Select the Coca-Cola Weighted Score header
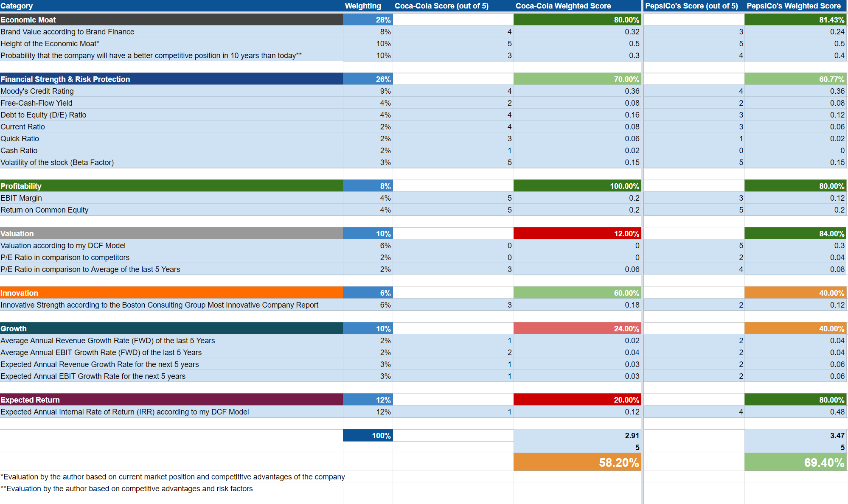The height and width of the screenshot is (504, 848). click(x=577, y=6)
